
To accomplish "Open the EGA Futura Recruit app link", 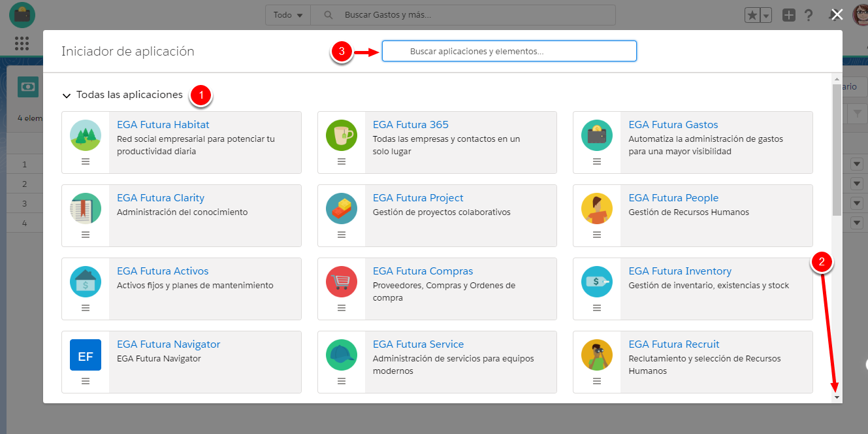I will click(x=673, y=344).
